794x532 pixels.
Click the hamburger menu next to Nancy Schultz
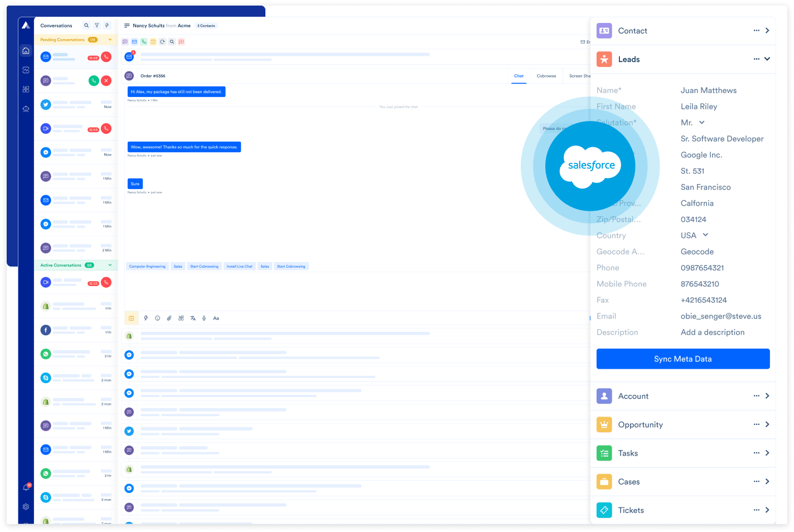pyautogui.click(x=127, y=26)
